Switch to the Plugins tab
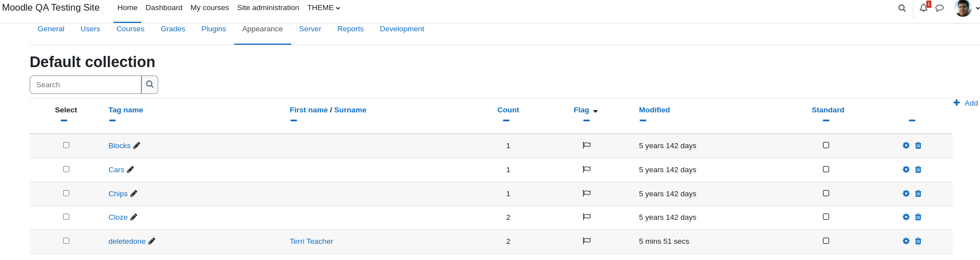The image size is (980, 260). 214,29
